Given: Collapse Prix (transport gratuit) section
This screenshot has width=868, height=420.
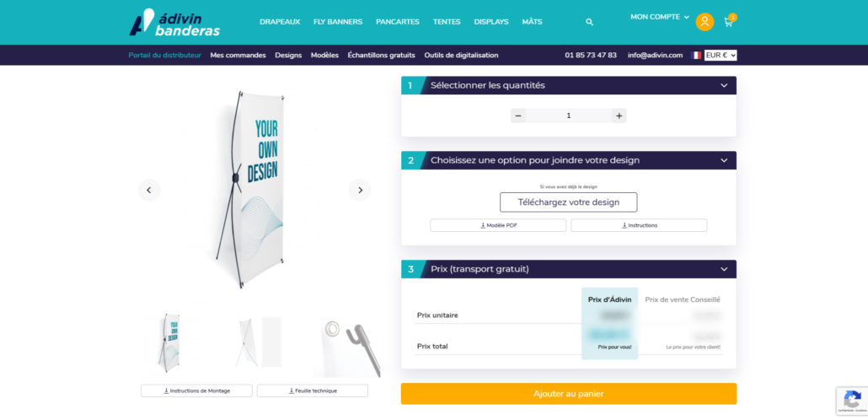Looking at the screenshot, I should [724, 269].
